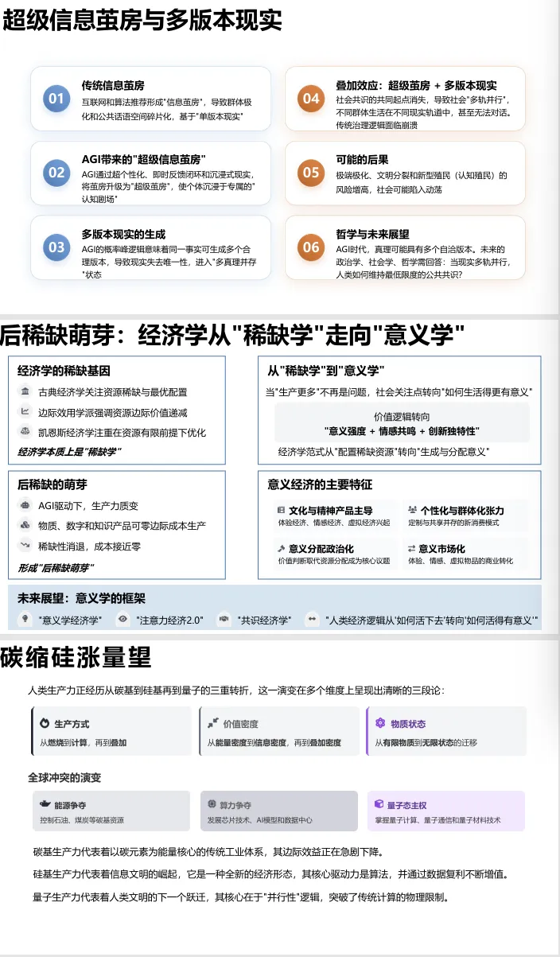Image resolution: width=560 pixels, height=957 pixels.
Task: Click the cube icon beside 量子态主权
Action: pyautogui.click(x=380, y=805)
